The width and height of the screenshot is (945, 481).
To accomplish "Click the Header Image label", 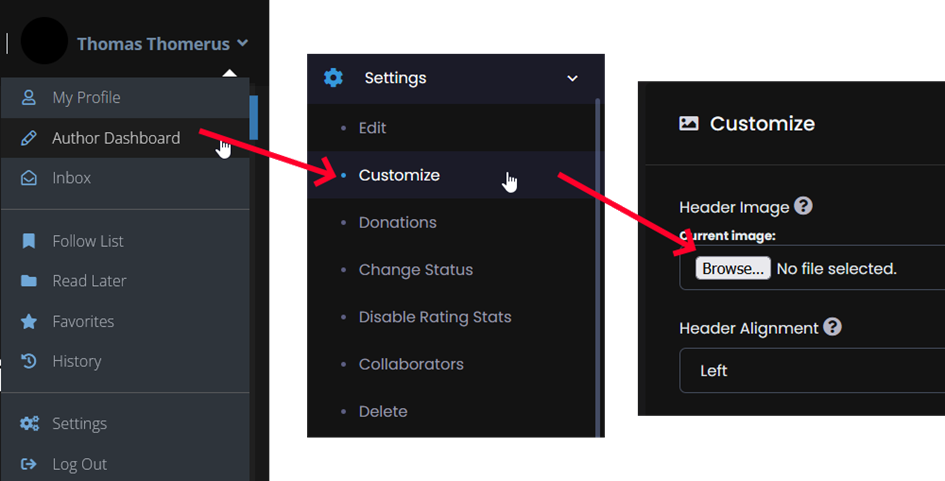I will tap(734, 207).
